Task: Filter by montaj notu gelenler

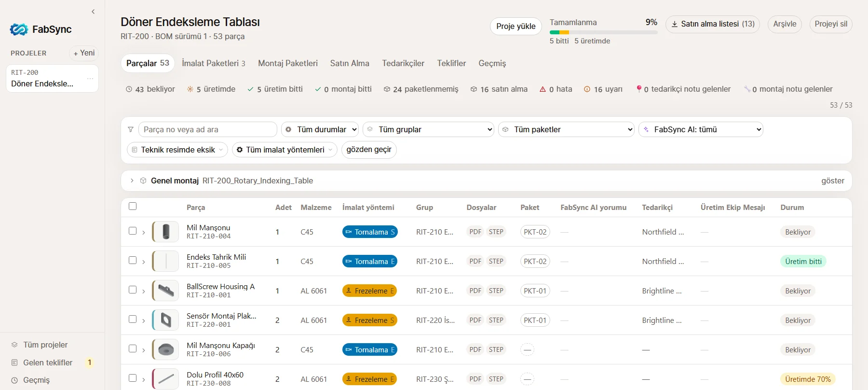Action: (x=788, y=89)
